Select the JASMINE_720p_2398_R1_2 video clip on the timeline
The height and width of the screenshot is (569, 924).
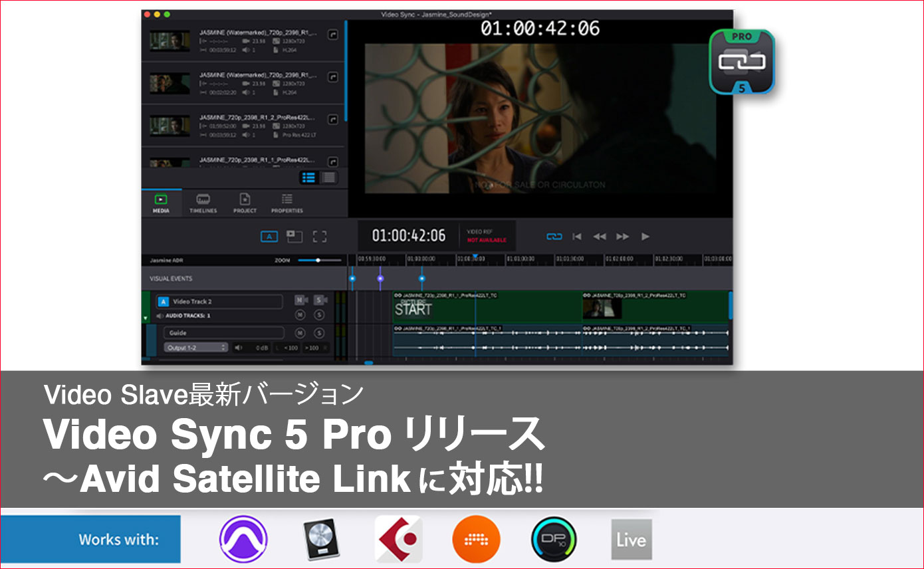[655, 308]
